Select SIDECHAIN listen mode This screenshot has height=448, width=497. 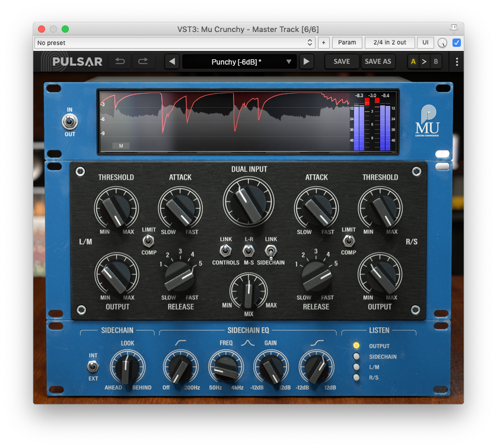pos(356,356)
